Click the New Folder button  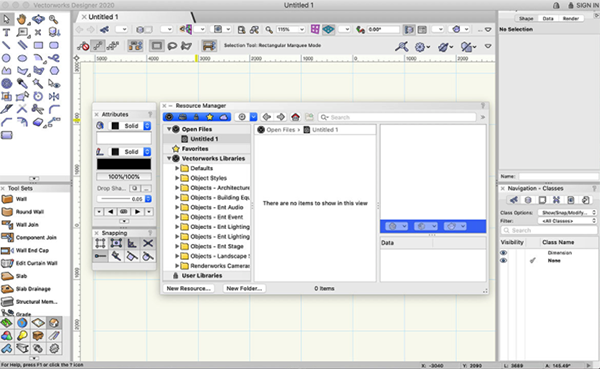click(244, 288)
